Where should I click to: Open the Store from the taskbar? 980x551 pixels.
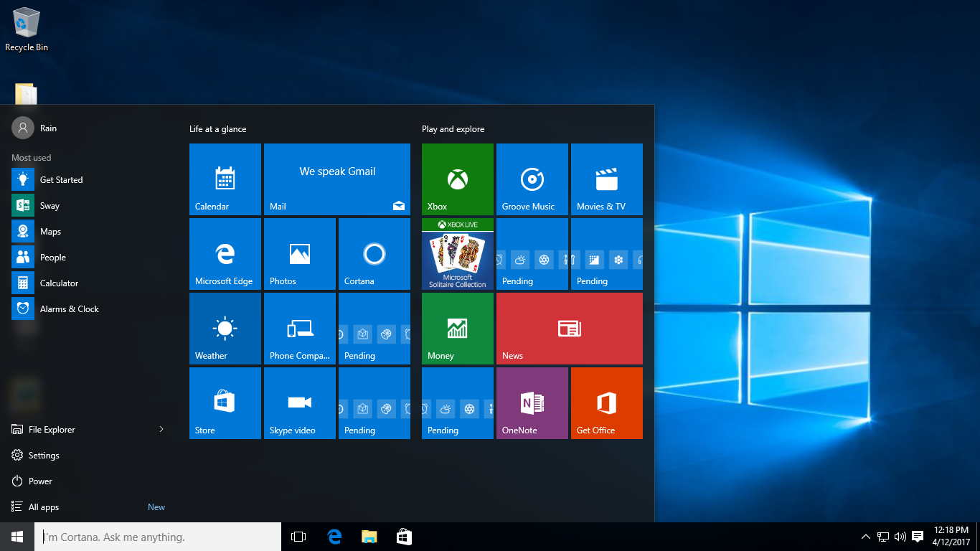pyautogui.click(x=404, y=537)
